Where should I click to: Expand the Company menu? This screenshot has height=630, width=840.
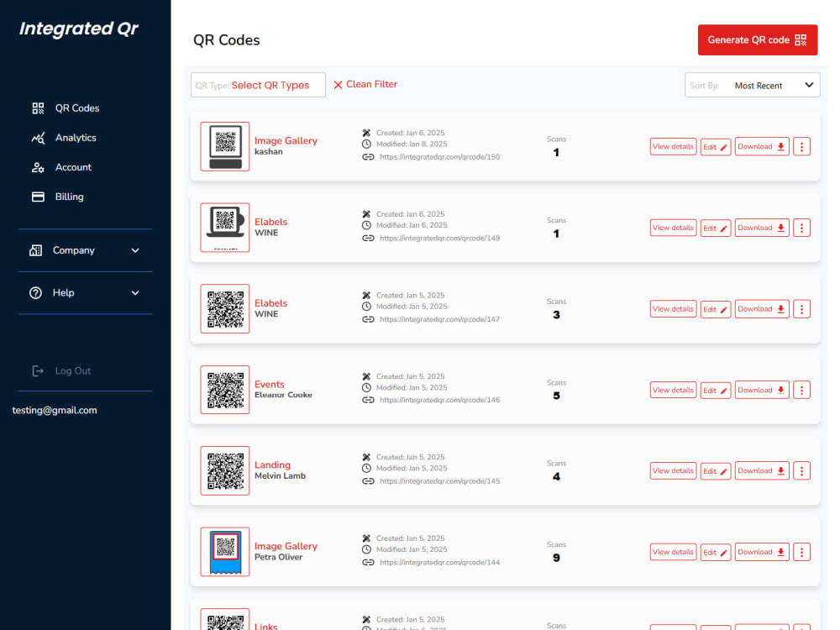tap(85, 250)
